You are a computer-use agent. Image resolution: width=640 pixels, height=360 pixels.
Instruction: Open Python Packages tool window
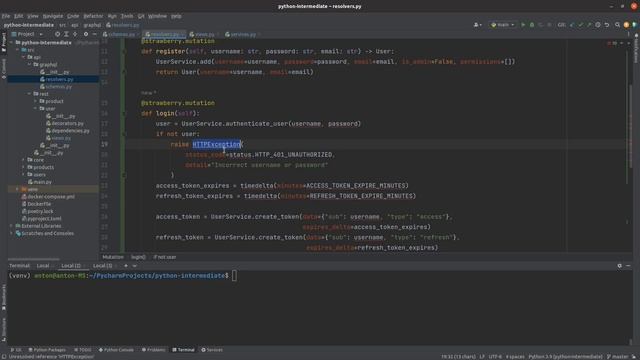click(x=47, y=350)
